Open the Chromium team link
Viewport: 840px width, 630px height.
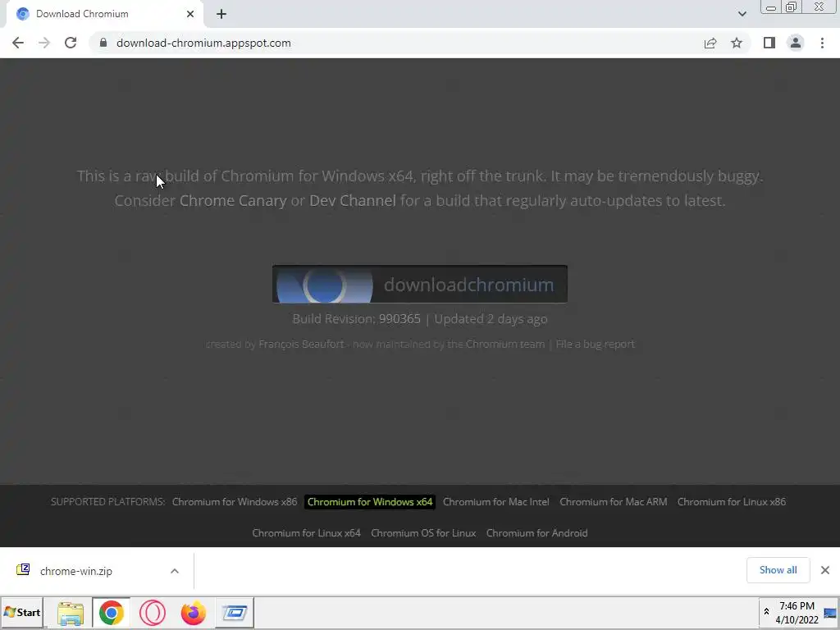(x=504, y=344)
